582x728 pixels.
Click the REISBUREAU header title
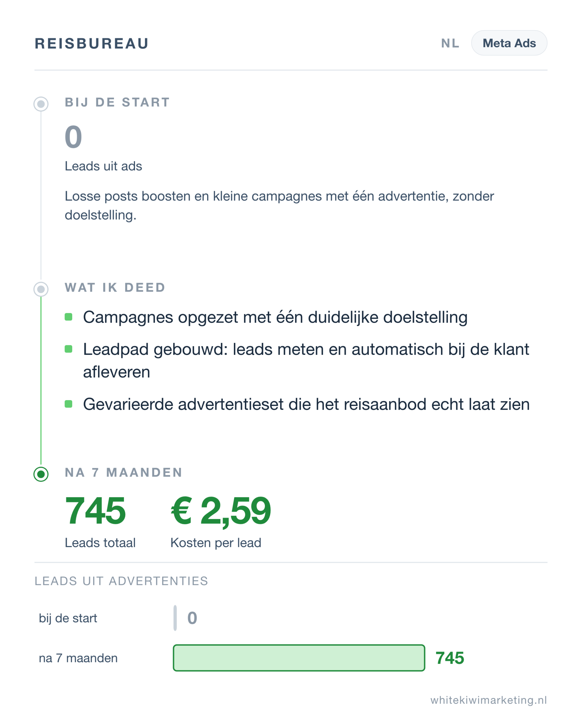(x=92, y=44)
